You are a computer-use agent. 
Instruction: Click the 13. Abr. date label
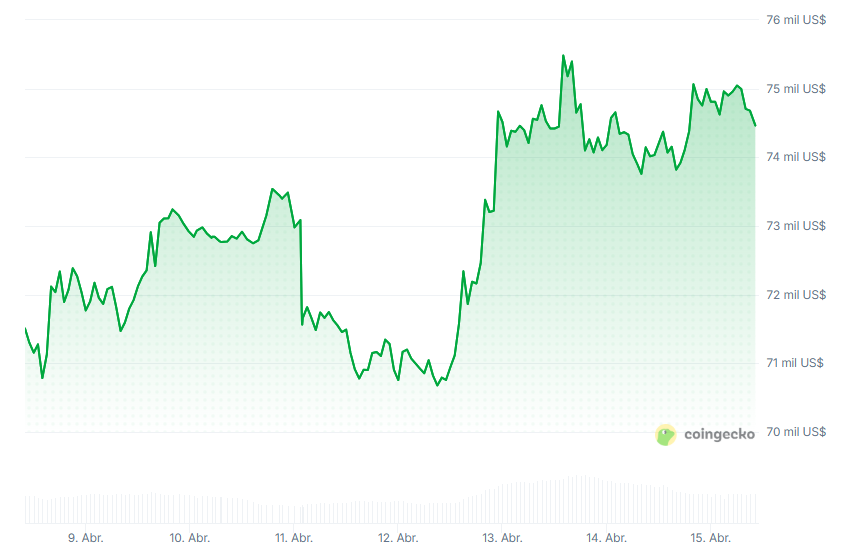[503, 538]
